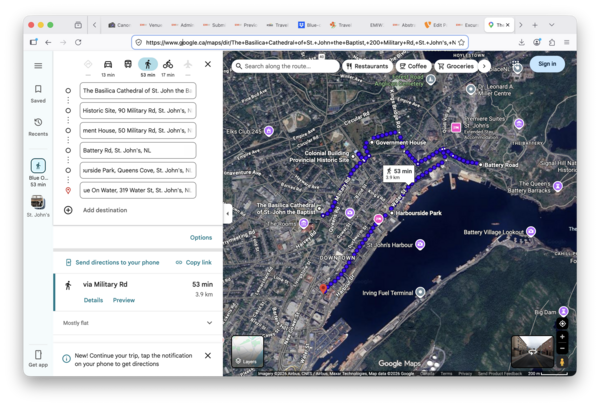Close the directions panel
600x407 pixels.
[x=208, y=64]
